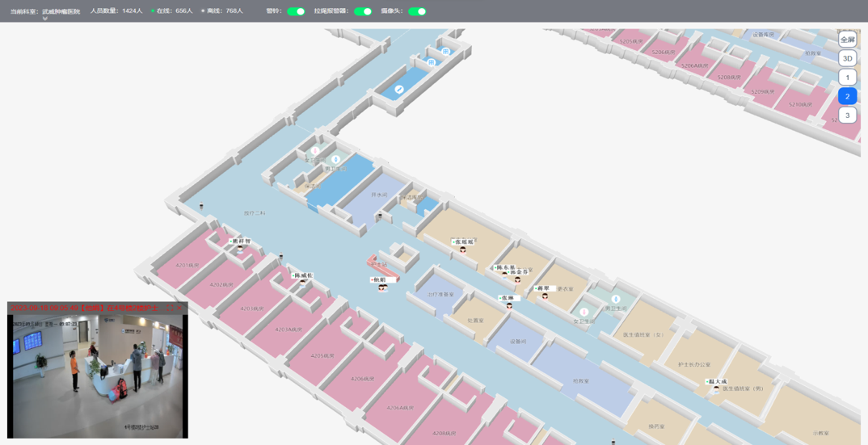Image resolution: width=868 pixels, height=445 pixels.
Task: Click the 张瑶瑶 staff avatar icon
Action: tap(462, 250)
